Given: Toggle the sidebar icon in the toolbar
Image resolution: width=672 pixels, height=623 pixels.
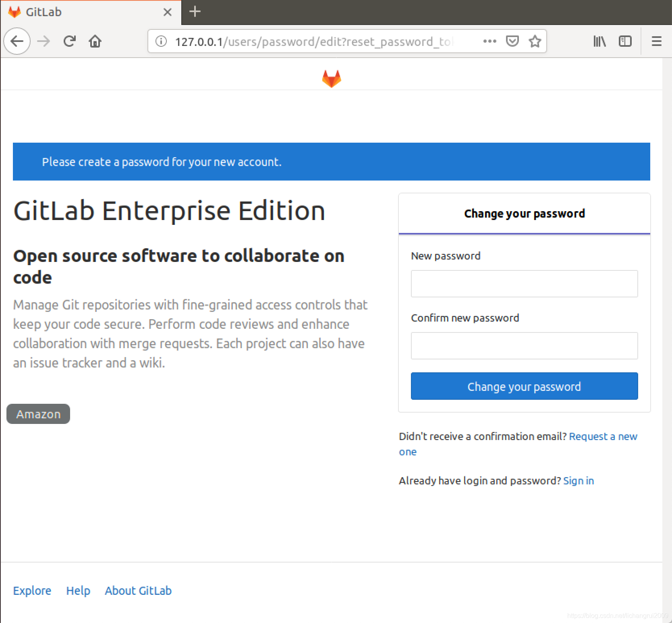Looking at the screenshot, I should click(x=625, y=41).
